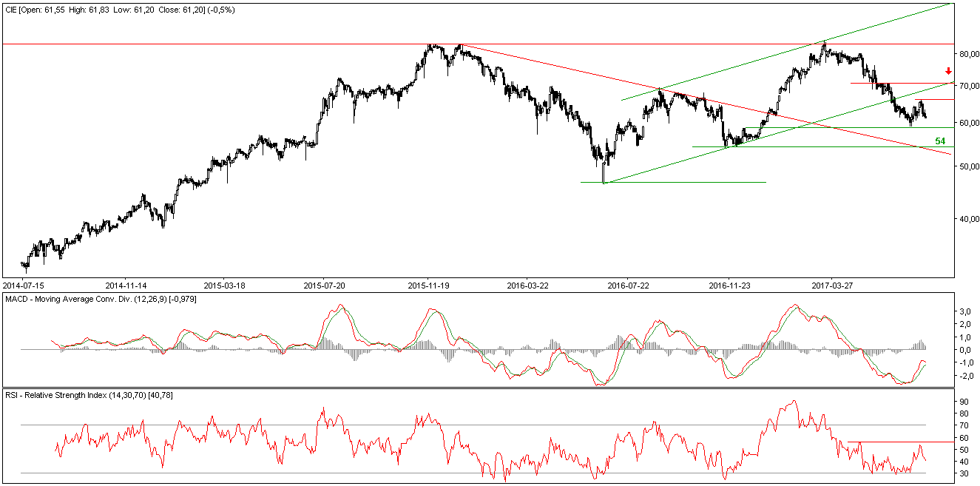Click the 2015-07-20 date label
This screenshot has width=980, height=486.
coord(325,285)
